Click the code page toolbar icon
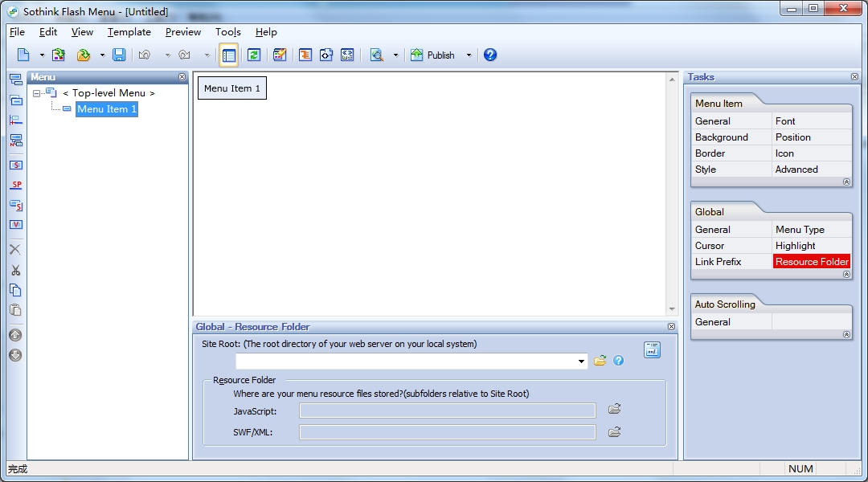This screenshot has height=482, width=868. click(x=326, y=55)
